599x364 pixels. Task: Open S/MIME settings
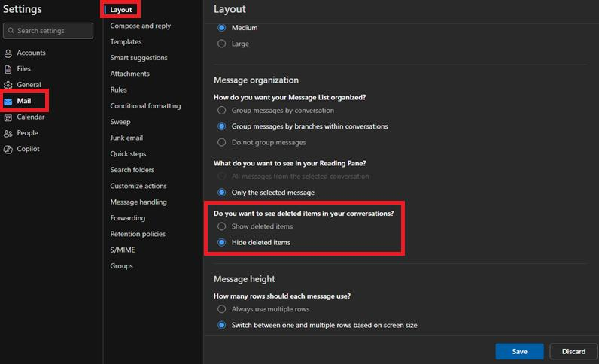point(123,250)
